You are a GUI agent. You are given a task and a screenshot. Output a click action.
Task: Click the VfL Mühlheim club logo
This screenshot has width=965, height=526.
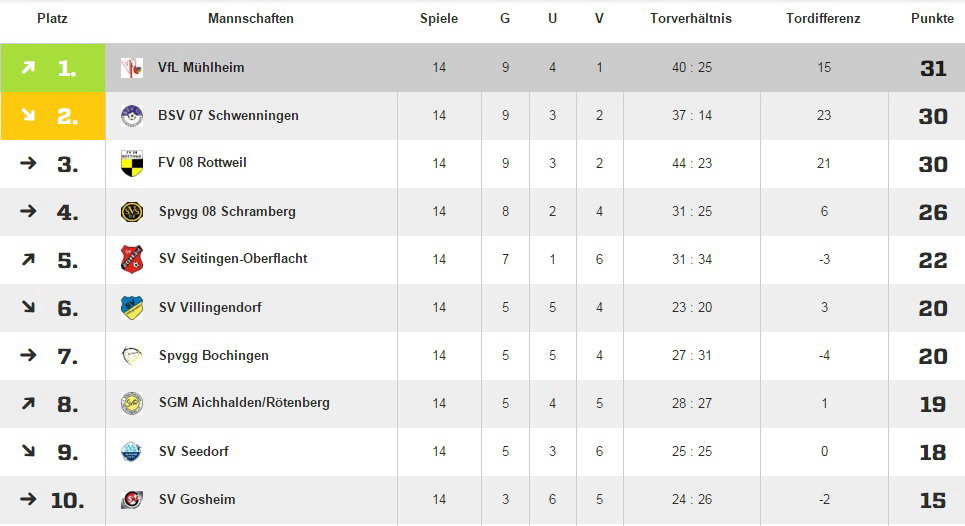[132, 68]
